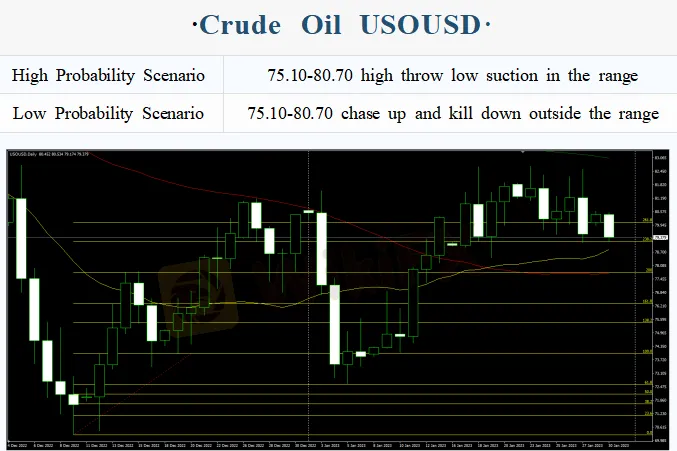This screenshot has width=677, height=451.
Task: Select the High Probability Scenario cell
Action: coord(109,76)
